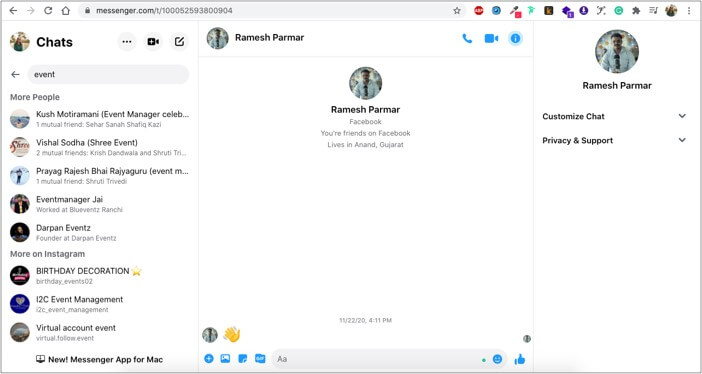
Task: Bookmark this page with the star
Action: pyautogui.click(x=457, y=10)
